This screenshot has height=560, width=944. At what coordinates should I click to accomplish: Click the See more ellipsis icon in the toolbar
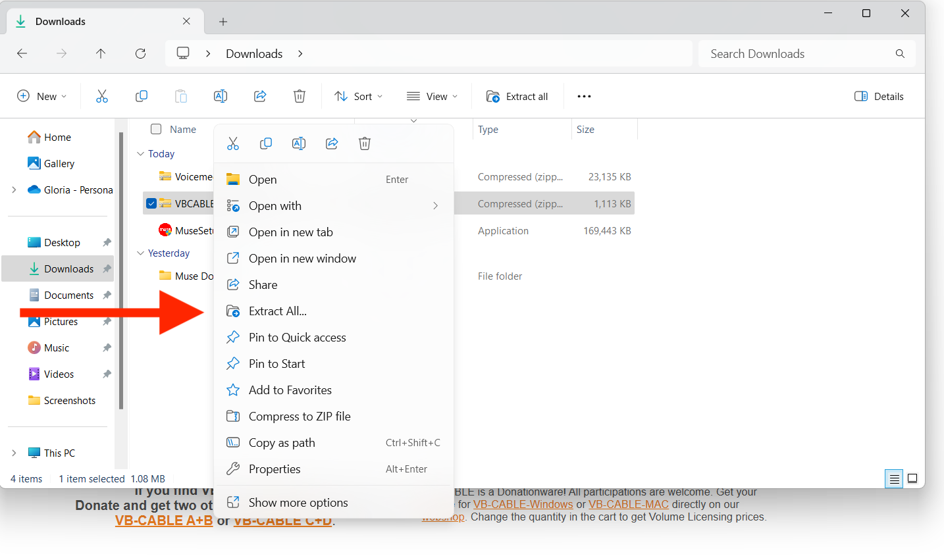[x=584, y=96]
